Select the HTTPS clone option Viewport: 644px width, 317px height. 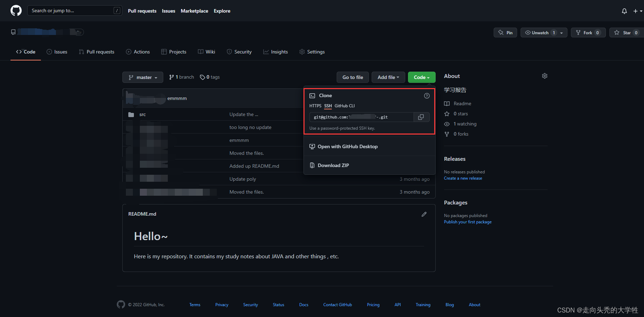(x=315, y=106)
